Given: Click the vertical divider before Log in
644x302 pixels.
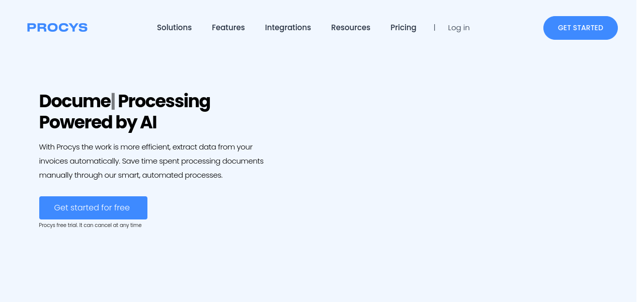Looking at the screenshot, I should coord(434,27).
